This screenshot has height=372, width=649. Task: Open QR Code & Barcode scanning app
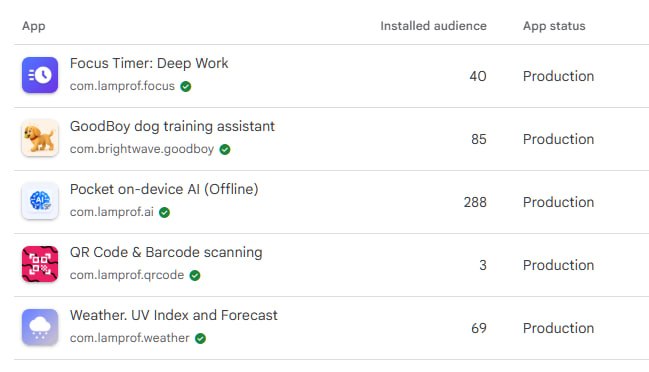coord(166,252)
